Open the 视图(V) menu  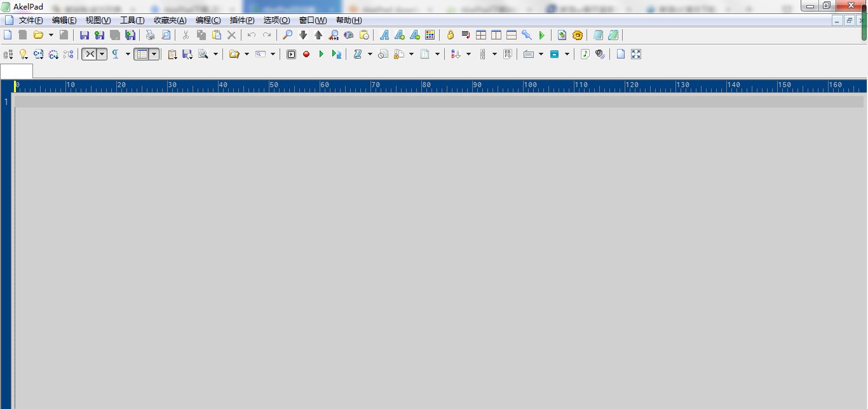pyautogui.click(x=98, y=20)
